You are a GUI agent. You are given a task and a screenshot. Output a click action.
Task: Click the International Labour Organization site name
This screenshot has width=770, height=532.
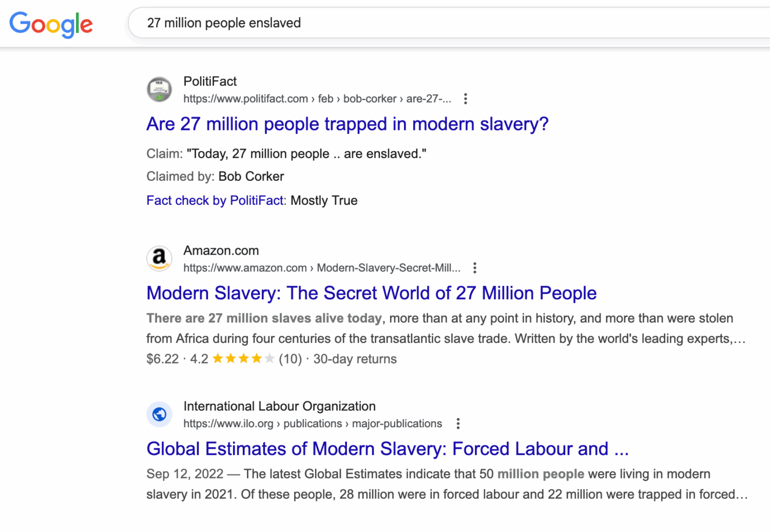pos(279,406)
